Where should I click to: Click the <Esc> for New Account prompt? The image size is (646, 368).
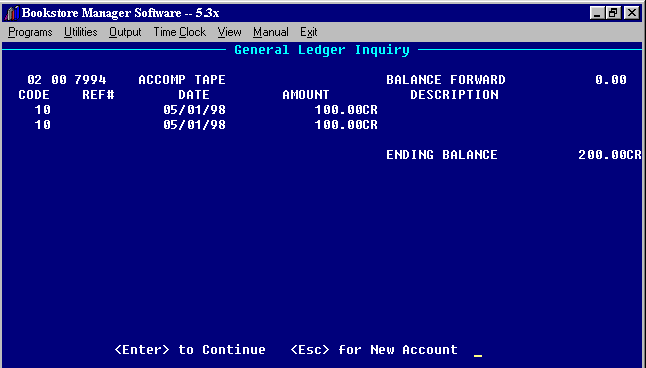(x=374, y=349)
